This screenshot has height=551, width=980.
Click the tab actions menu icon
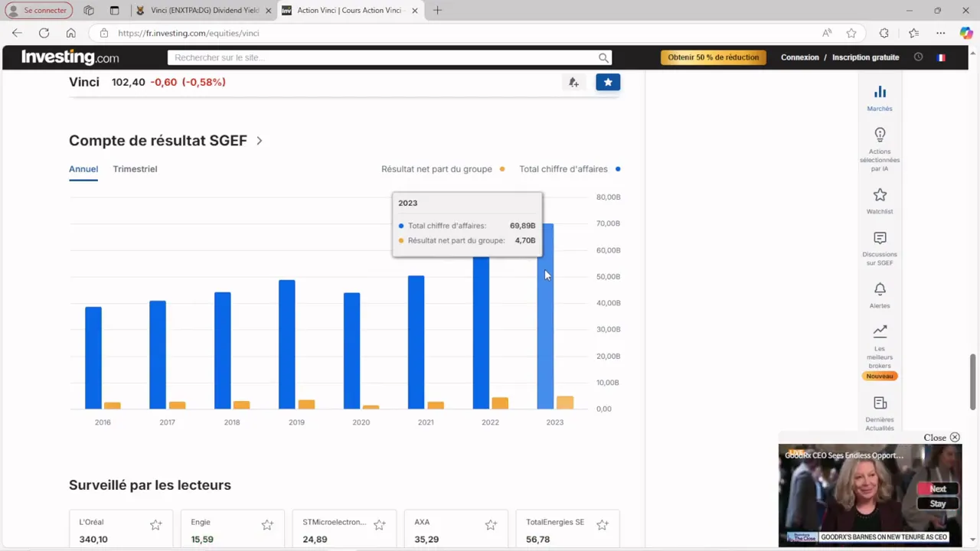click(114, 11)
